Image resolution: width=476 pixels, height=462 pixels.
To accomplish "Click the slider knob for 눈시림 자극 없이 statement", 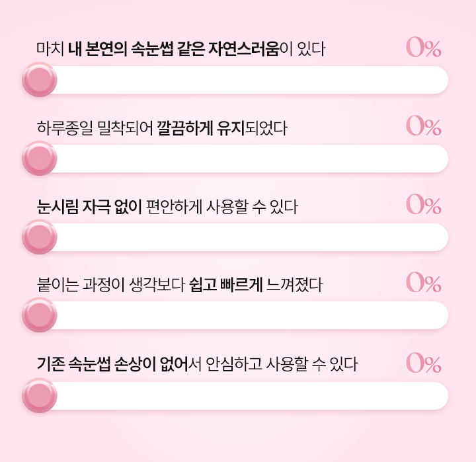I will [39, 237].
